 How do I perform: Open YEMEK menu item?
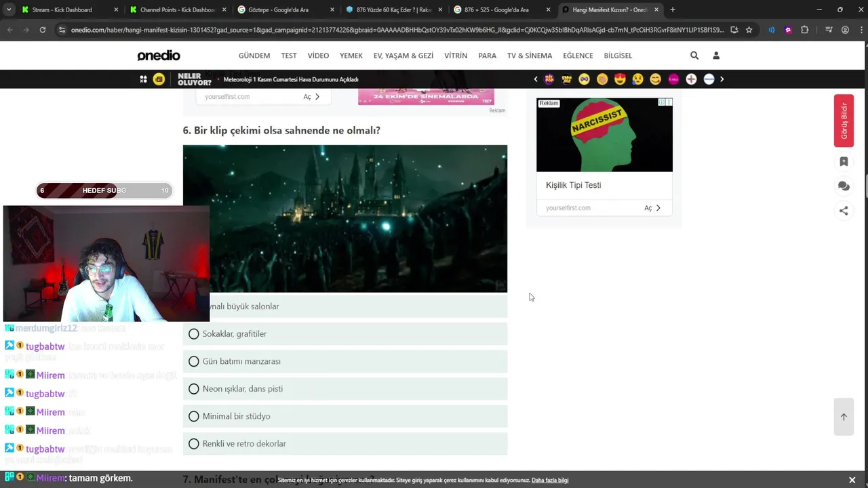pos(351,56)
